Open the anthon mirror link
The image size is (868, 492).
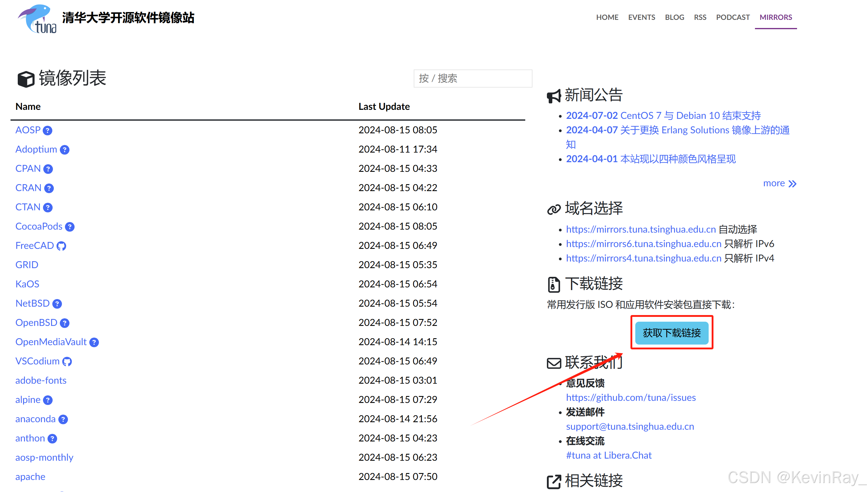coord(30,438)
